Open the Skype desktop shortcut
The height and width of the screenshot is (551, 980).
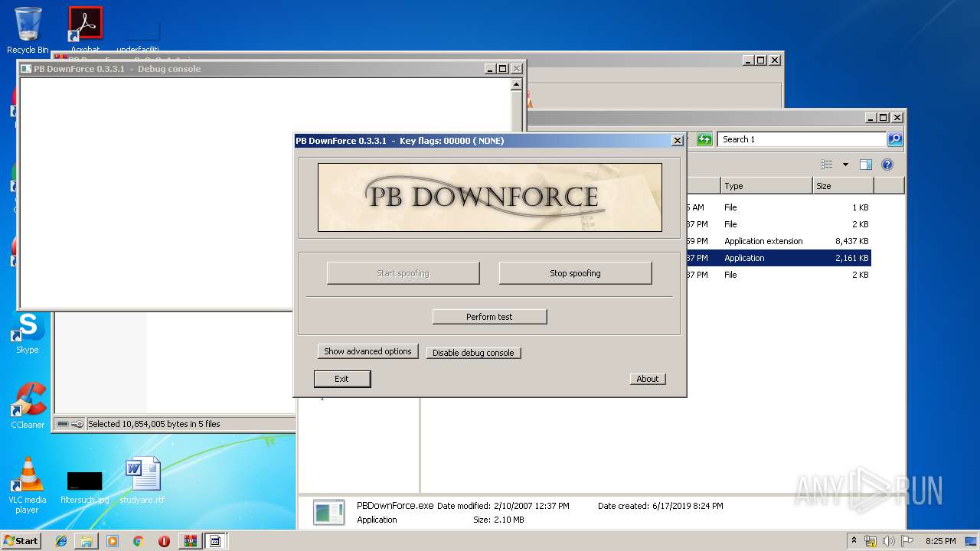pos(28,333)
